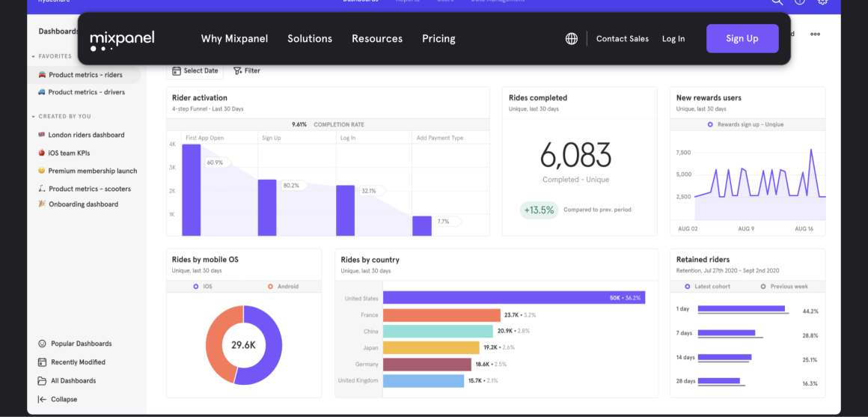Click the Germany bar in Rides by country
This screenshot has width=868, height=417.
(427, 365)
